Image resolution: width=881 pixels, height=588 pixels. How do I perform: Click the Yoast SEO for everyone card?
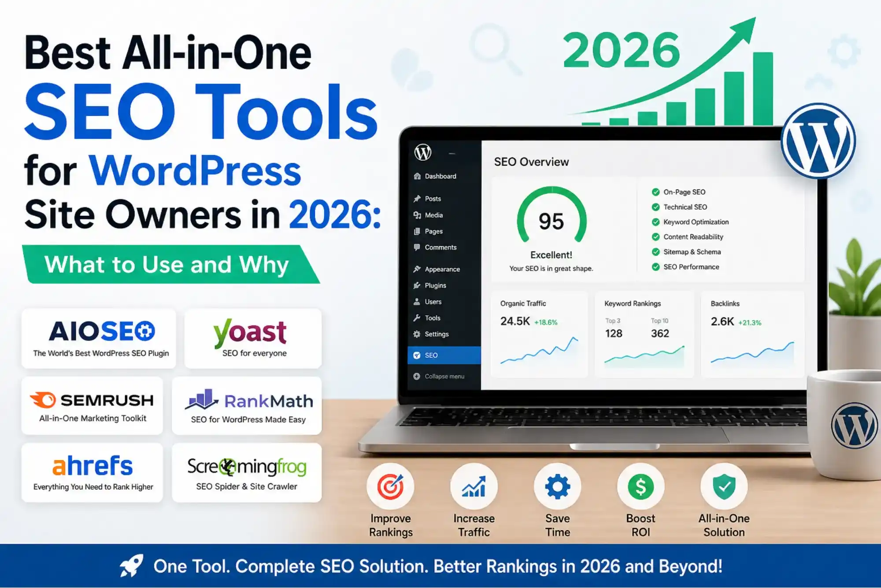point(253,338)
